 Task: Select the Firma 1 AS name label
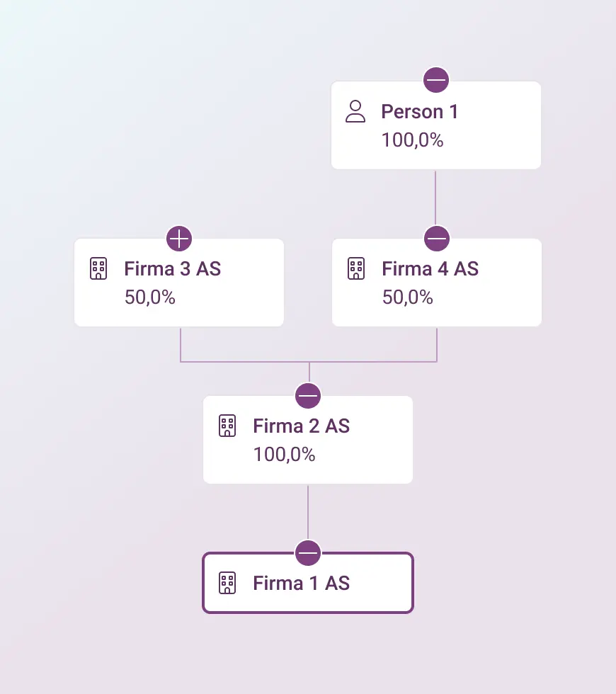[x=302, y=583]
